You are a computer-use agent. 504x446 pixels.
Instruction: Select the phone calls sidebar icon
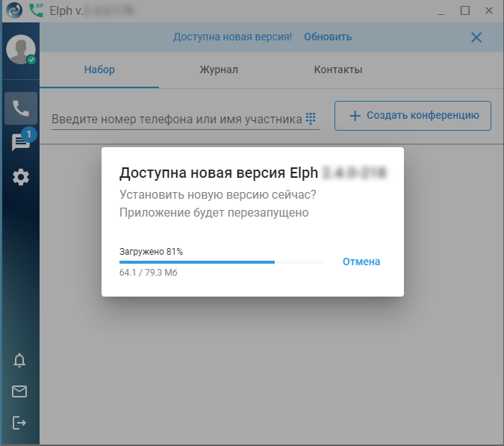21,108
